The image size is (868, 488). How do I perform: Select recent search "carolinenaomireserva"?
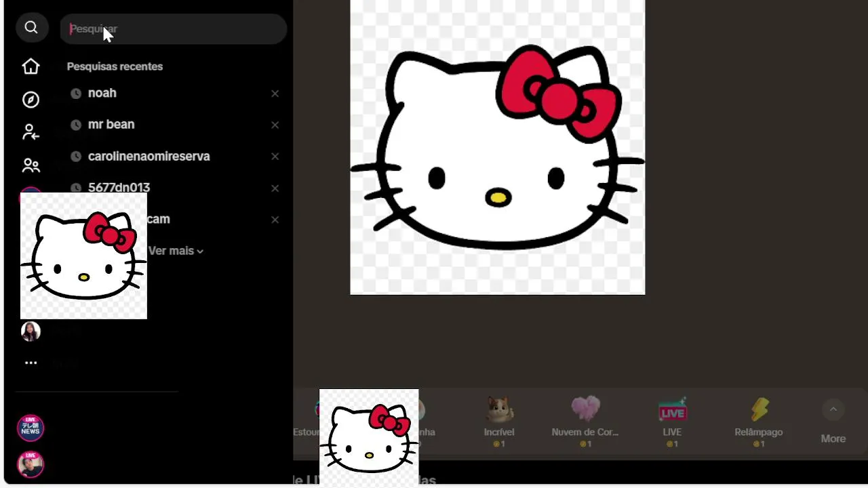(x=149, y=156)
